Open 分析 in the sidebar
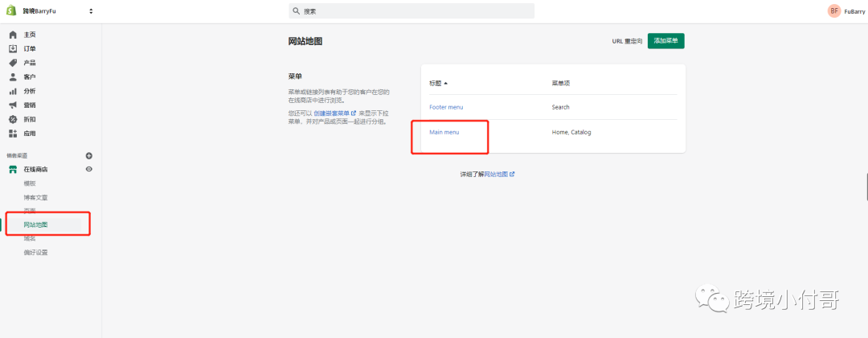 [x=30, y=91]
